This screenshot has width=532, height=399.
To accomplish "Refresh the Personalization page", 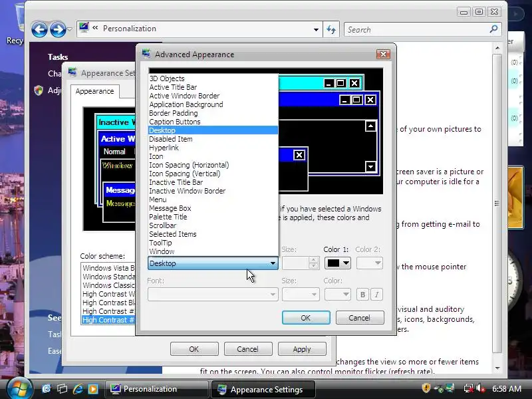I will (x=331, y=29).
